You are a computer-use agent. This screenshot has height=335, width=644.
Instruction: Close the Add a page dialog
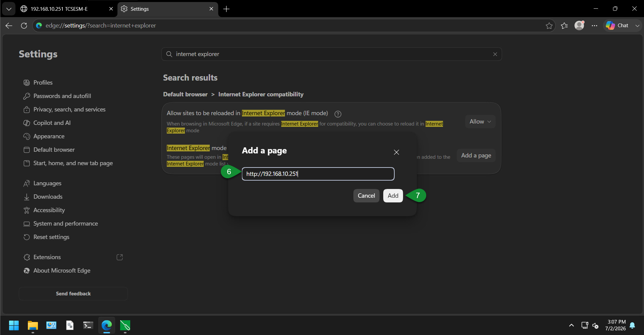coord(396,152)
